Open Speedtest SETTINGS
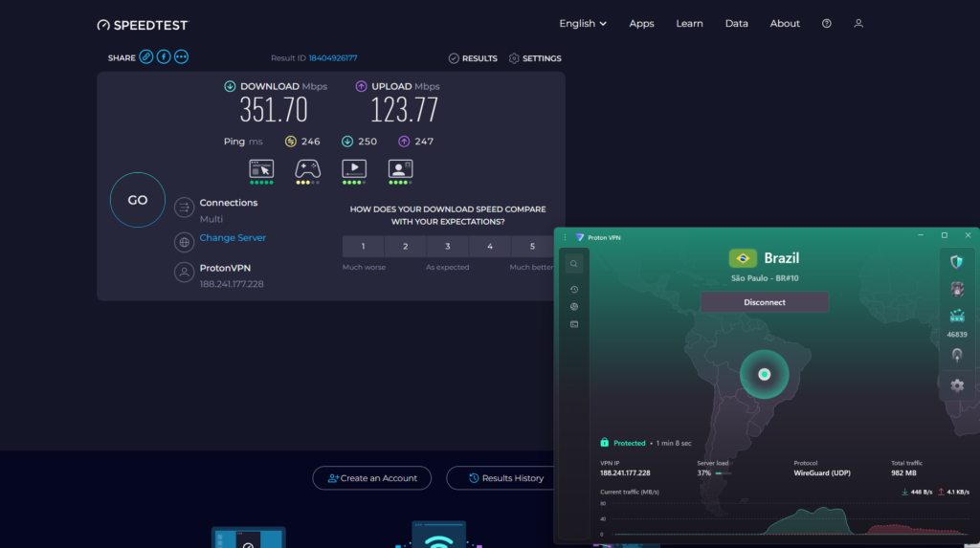The image size is (980, 548). (535, 58)
